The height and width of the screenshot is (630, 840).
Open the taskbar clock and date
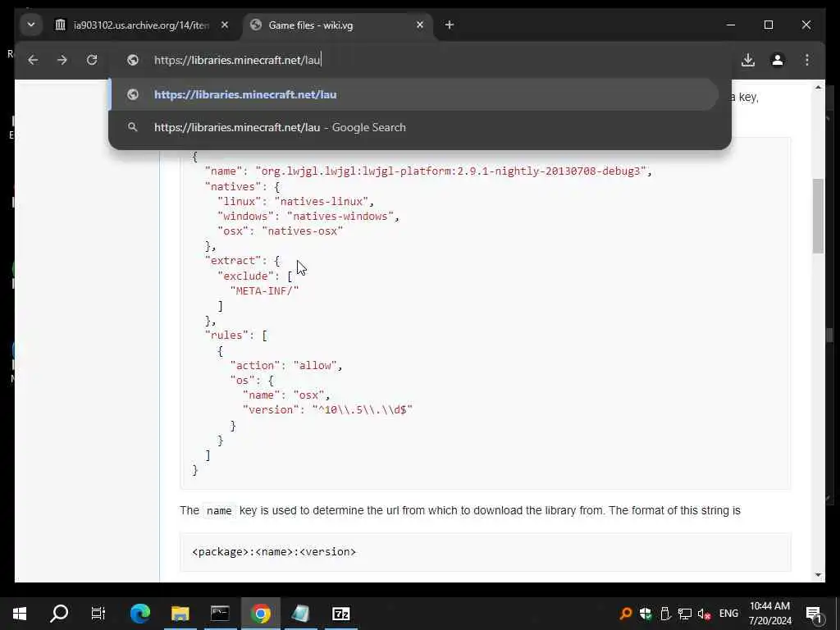click(x=769, y=614)
